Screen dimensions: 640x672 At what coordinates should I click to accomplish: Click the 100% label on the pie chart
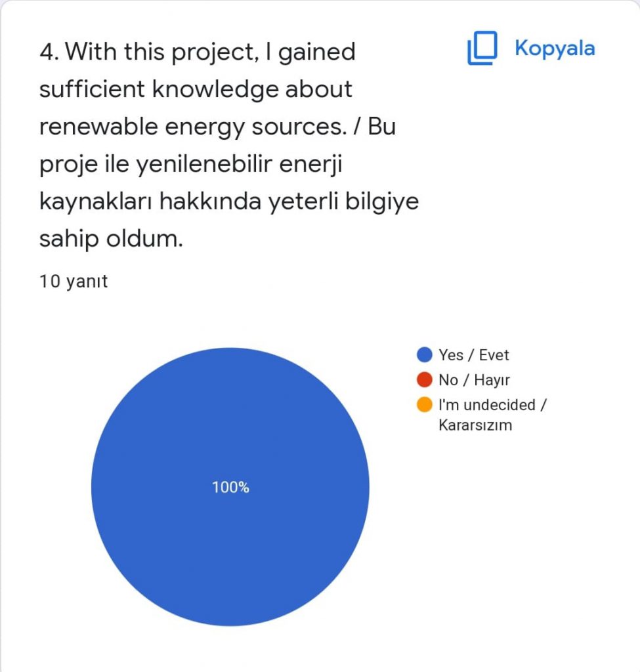pos(230,488)
